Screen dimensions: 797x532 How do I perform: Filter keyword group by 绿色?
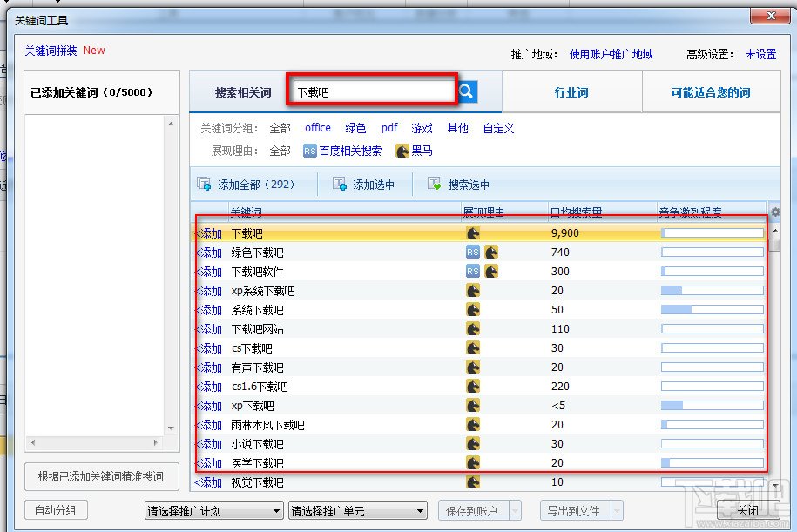[355, 128]
